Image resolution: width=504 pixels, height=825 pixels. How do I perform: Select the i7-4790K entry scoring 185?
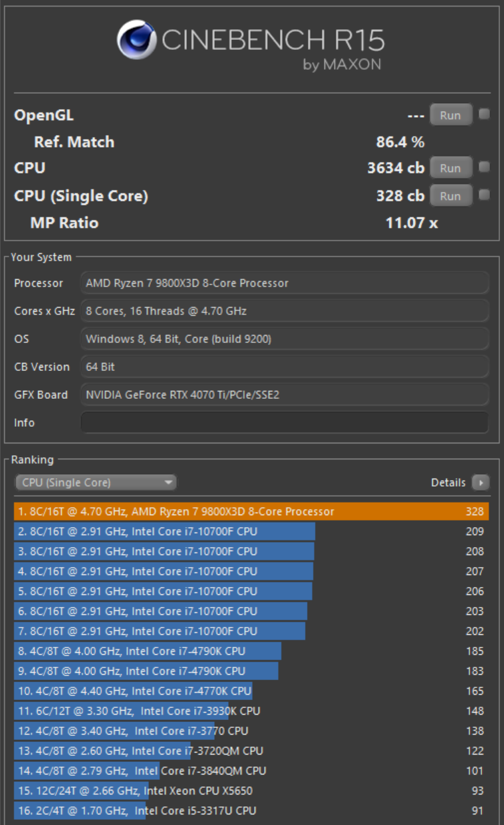(x=251, y=651)
